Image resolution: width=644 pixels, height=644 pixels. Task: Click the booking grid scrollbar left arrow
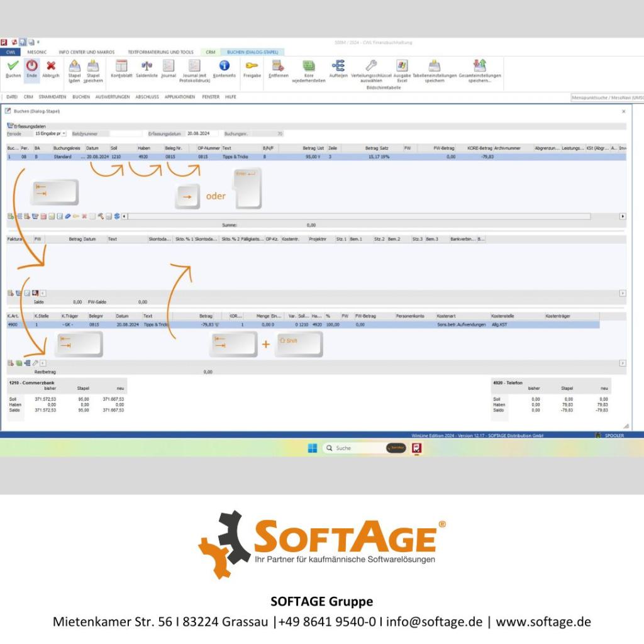(125, 216)
